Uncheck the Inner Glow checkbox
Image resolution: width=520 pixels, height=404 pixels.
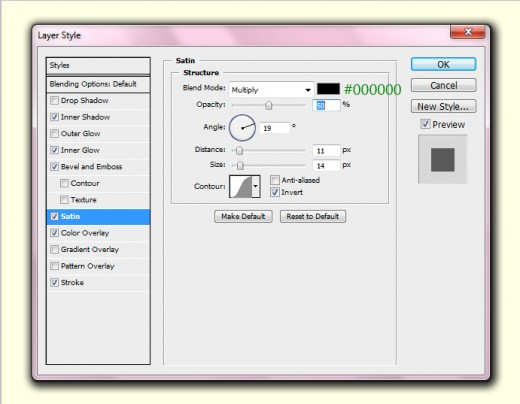(x=54, y=150)
